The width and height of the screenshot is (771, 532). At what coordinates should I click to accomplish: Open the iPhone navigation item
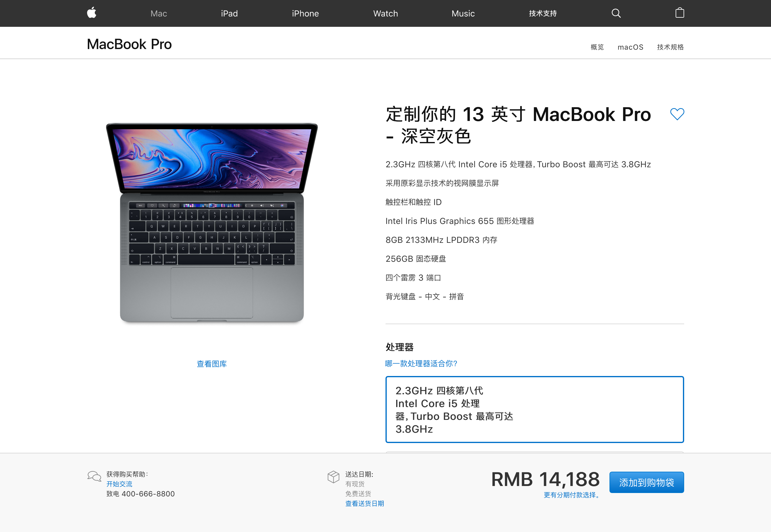(305, 13)
